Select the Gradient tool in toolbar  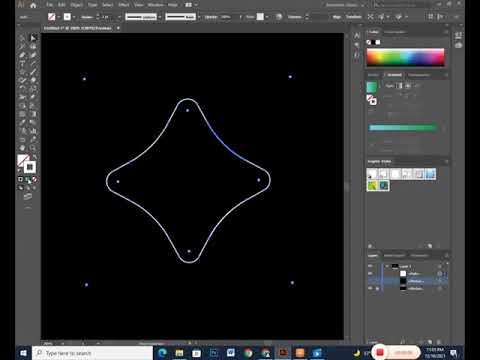coord(33,114)
